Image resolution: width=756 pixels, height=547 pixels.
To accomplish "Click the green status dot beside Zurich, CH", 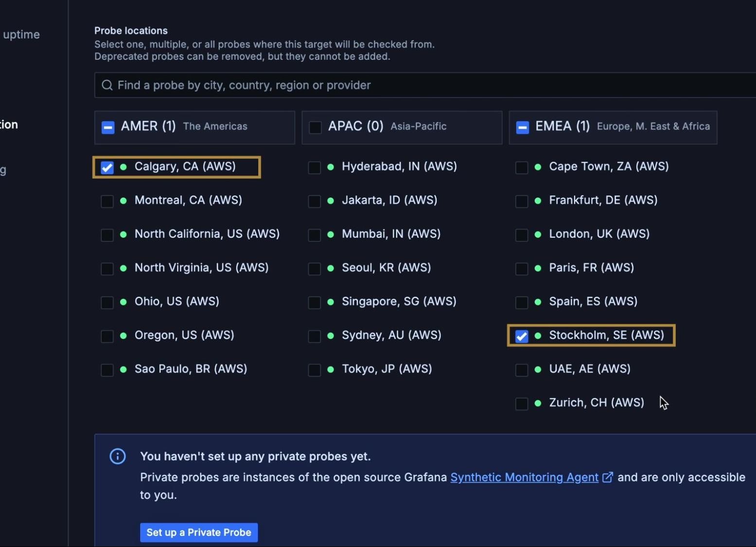I will [x=538, y=403].
